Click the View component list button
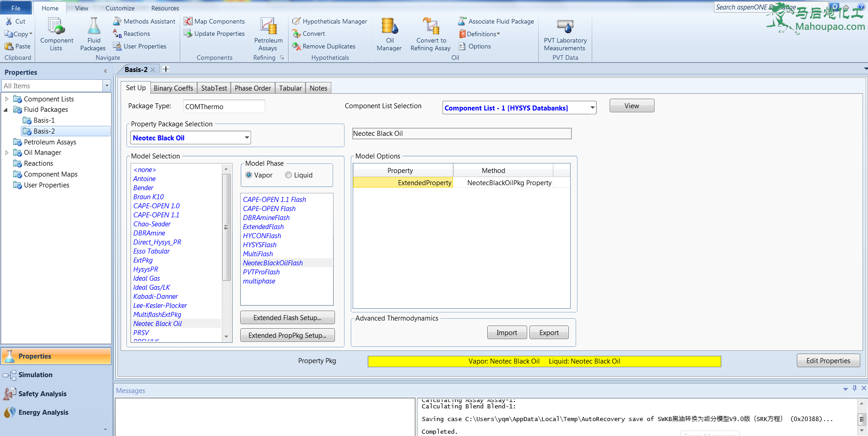The image size is (868, 436). 632,106
